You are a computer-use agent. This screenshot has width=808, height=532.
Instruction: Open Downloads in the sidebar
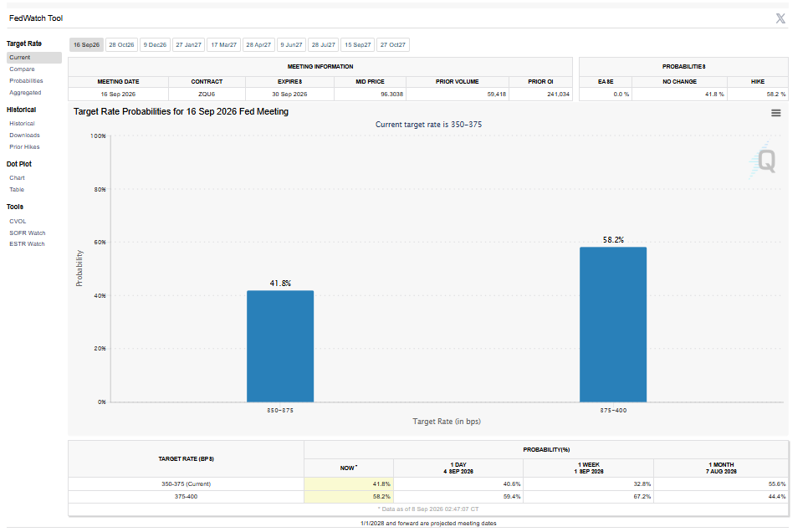[x=25, y=135]
